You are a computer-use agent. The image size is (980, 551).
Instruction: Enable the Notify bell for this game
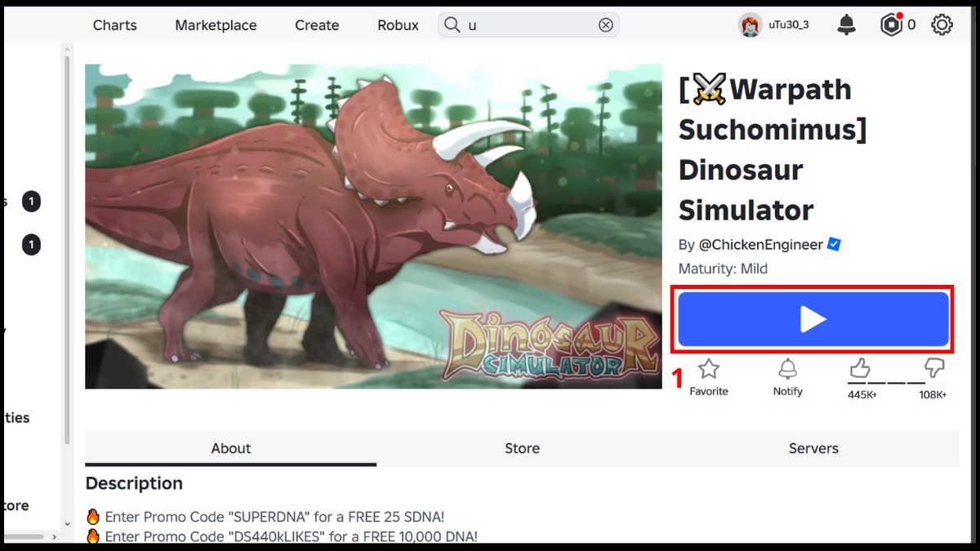(x=787, y=369)
